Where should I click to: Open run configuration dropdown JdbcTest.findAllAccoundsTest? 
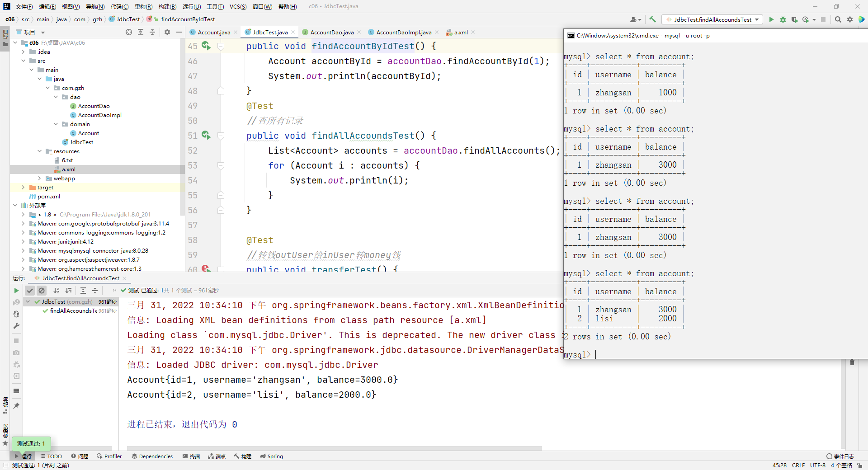click(712, 19)
